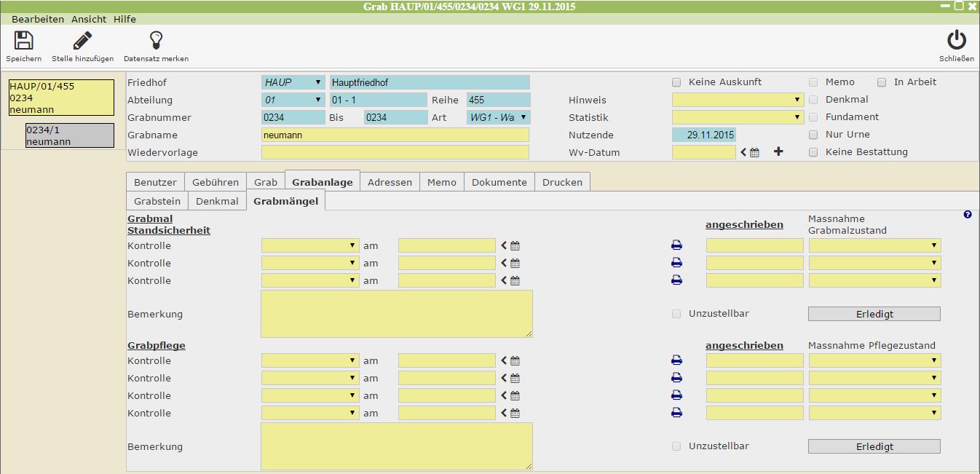Click the printer icon in first Grabmal Kontrolle row
This screenshot has height=474, width=980.
(676, 246)
